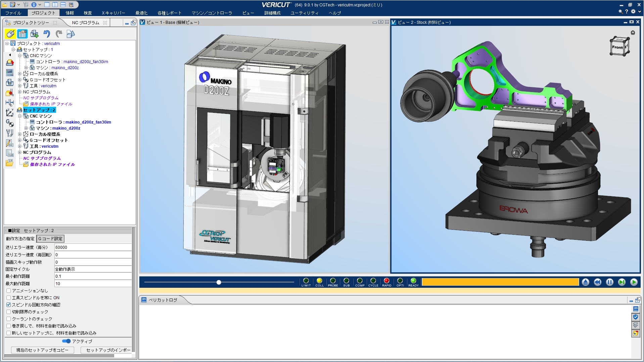Click the IP folder side icon

pos(10,163)
